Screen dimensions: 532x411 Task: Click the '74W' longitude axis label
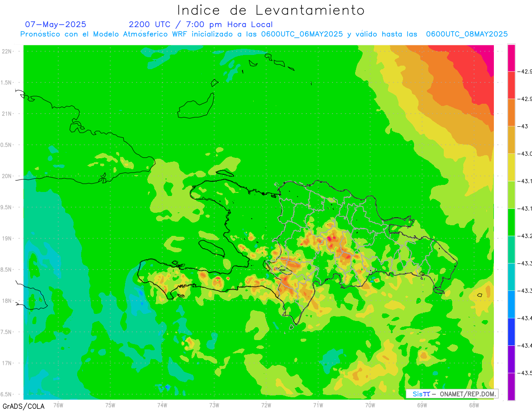click(162, 405)
